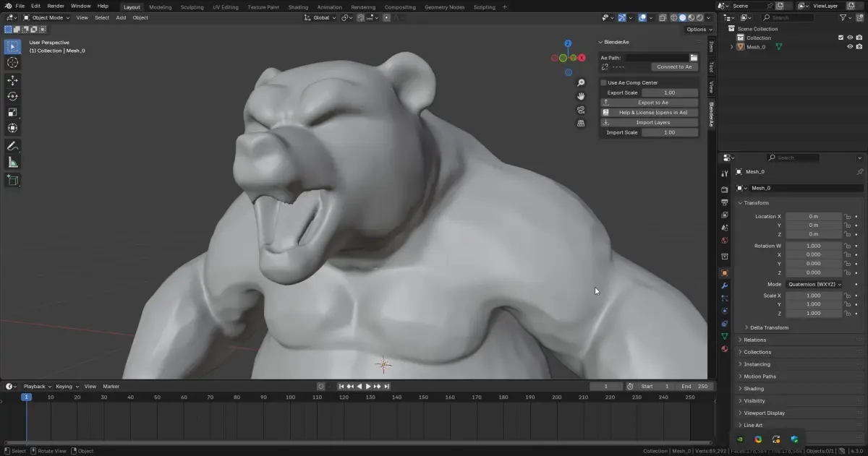Toggle auto keying record button
868x456 pixels.
point(321,386)
